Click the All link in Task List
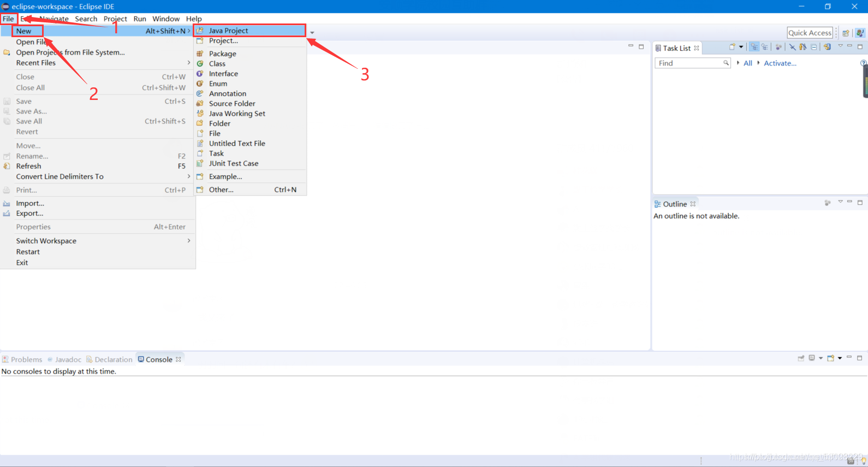 coord(748,63)
